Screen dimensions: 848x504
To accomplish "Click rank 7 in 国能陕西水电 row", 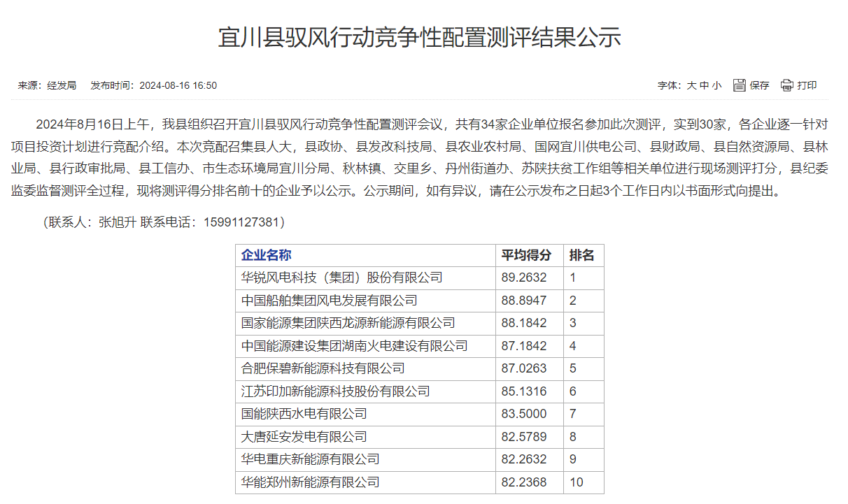I will tap(572, 414).
